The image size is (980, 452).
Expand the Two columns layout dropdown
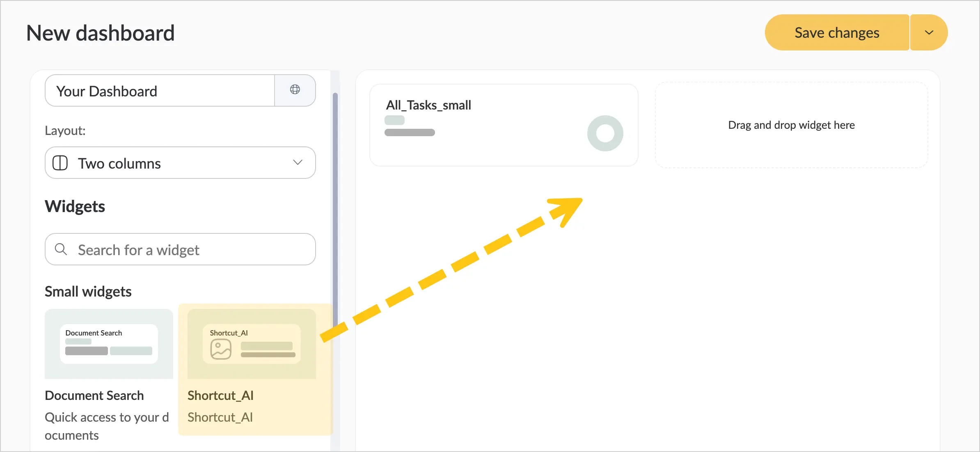[180, 163]
